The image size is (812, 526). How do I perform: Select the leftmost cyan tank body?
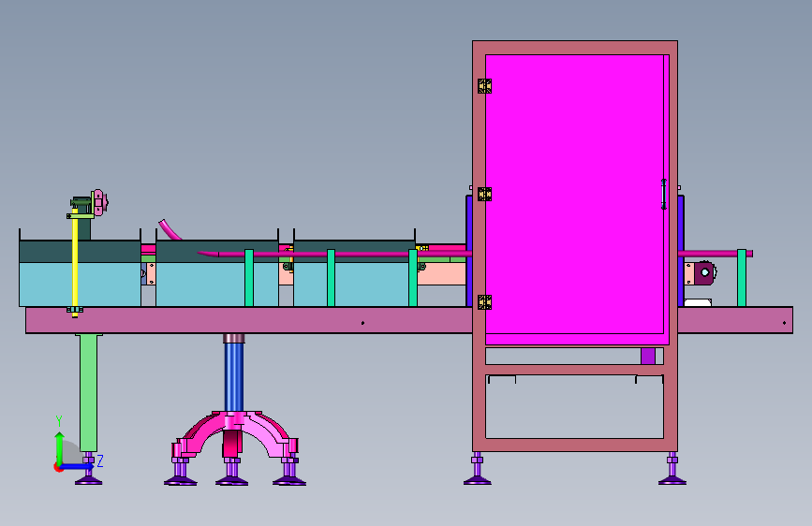point(80,285)
